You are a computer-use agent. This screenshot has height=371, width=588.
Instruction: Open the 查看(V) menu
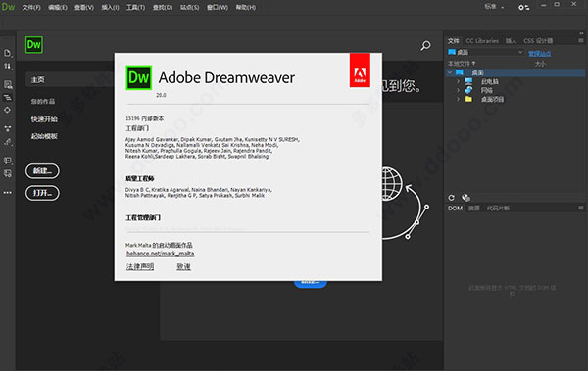click(84, 8)
